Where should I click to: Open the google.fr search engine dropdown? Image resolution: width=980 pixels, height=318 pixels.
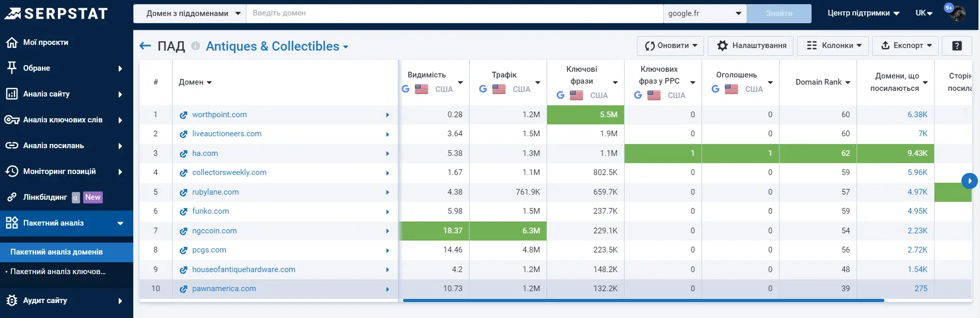pos(705,13)
